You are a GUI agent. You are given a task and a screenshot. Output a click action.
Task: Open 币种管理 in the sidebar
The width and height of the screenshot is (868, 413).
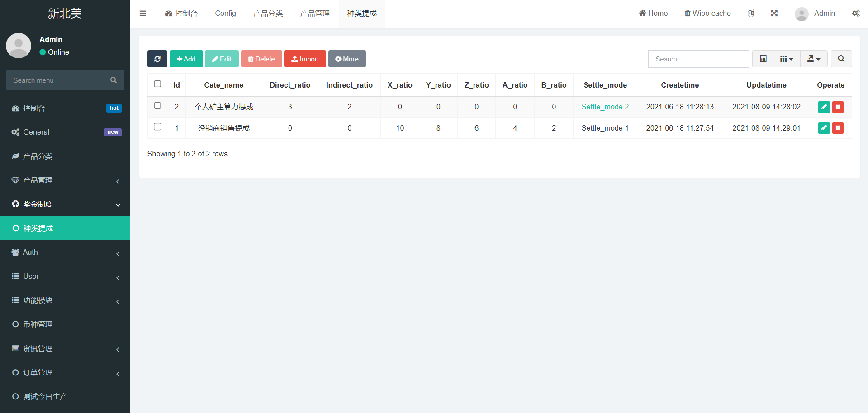coord(38,324)
